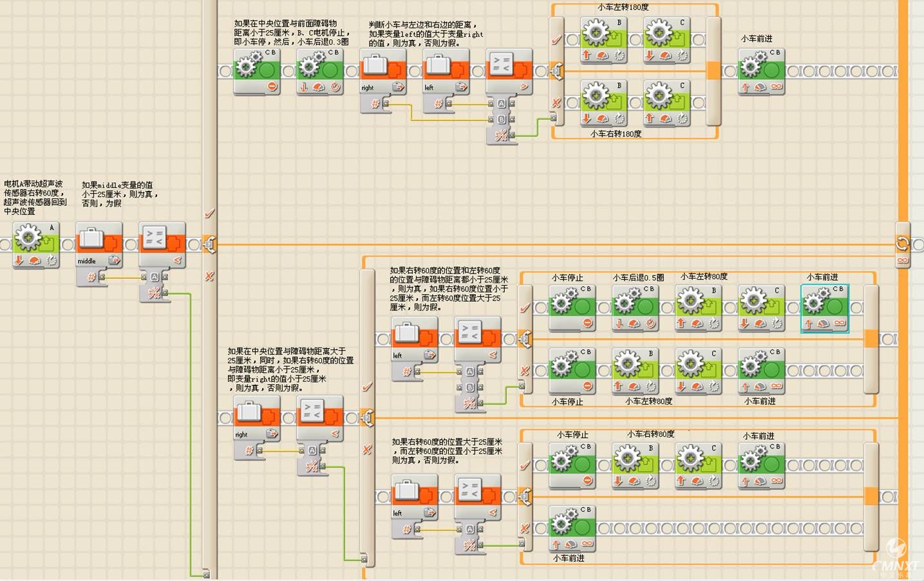The height and width of the screenshot is (581, 924).
Task: Select Motor C block above '小车右转180度' label
Action: 667,102
